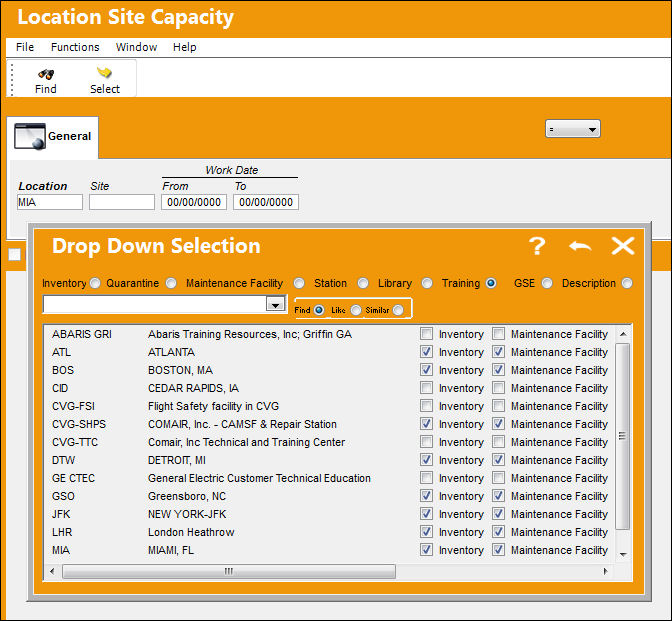Image resolution: width=672 pixels, height=621 pixels.
Task: Select the Station radio button
Action: pos(363,283)
